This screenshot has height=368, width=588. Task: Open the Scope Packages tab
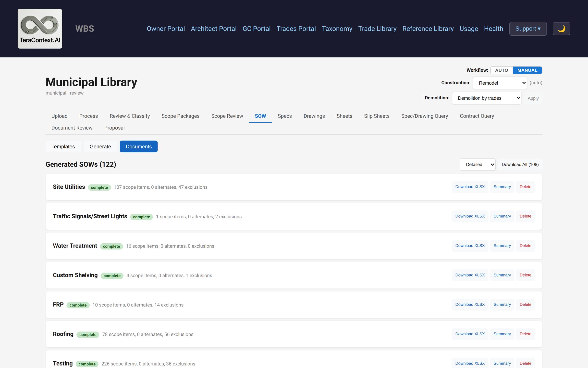pos(180,116)
